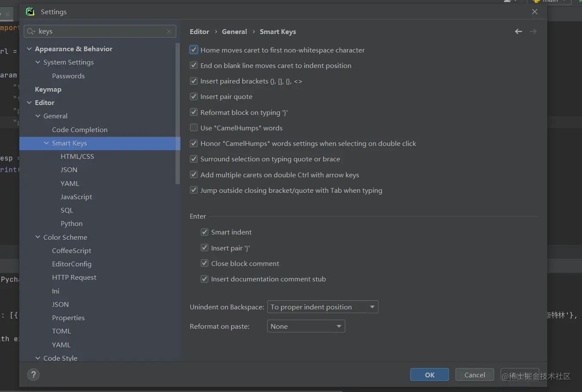The image size is (582, 392).
Task: Select CoffeeScript under Color Scheme
Action: click(x=71, y=250)
